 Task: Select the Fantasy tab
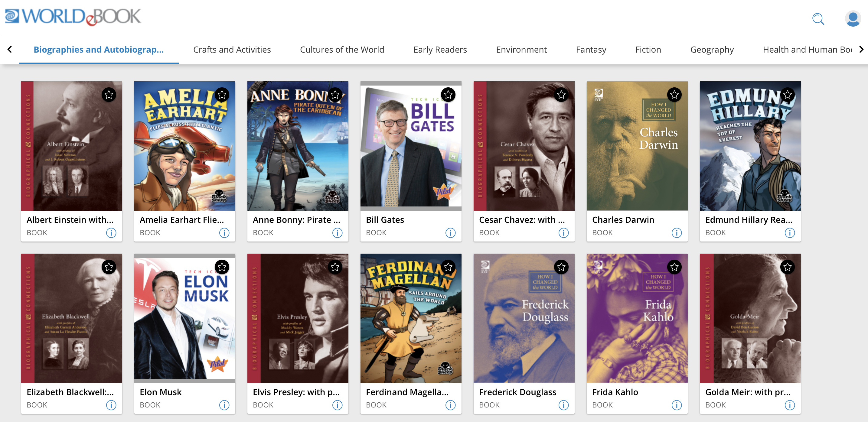coord(591,50)
